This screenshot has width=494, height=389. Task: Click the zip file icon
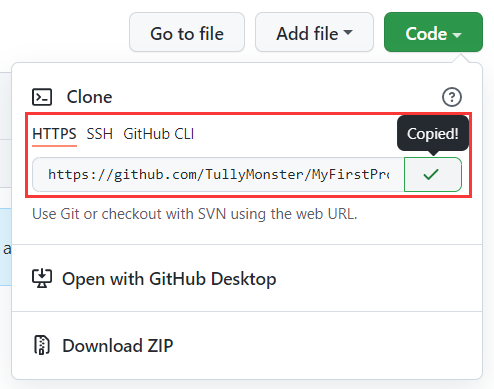[x=42, y=345]
